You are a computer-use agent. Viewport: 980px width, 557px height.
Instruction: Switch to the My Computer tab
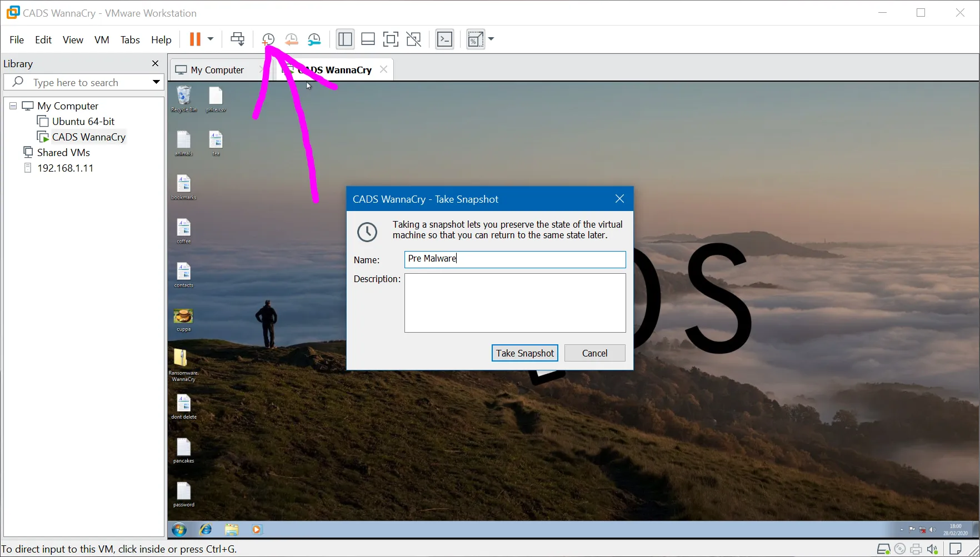tap(217, 70)
